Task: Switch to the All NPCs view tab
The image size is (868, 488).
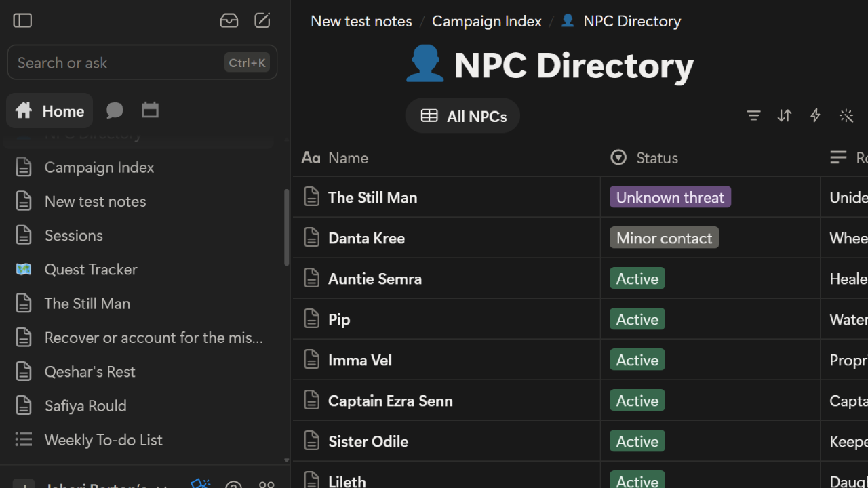Action: pyautogui.click(x=462, y=116)
